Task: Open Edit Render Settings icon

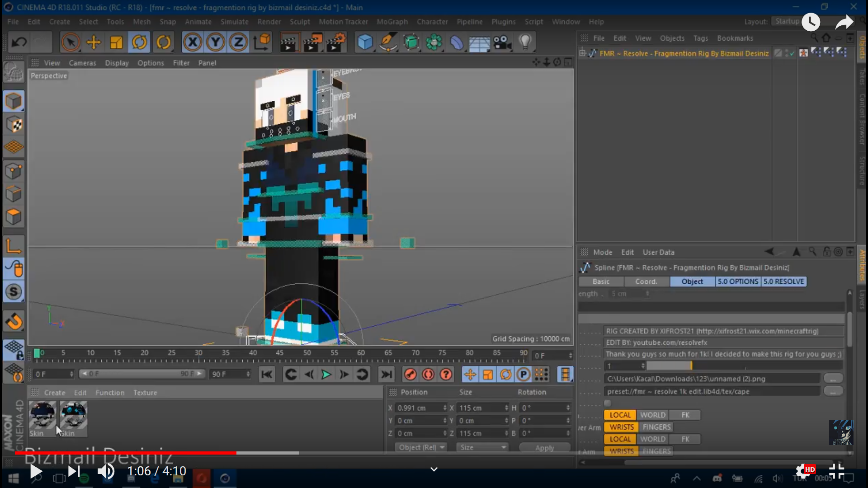Action: (336, 42)
